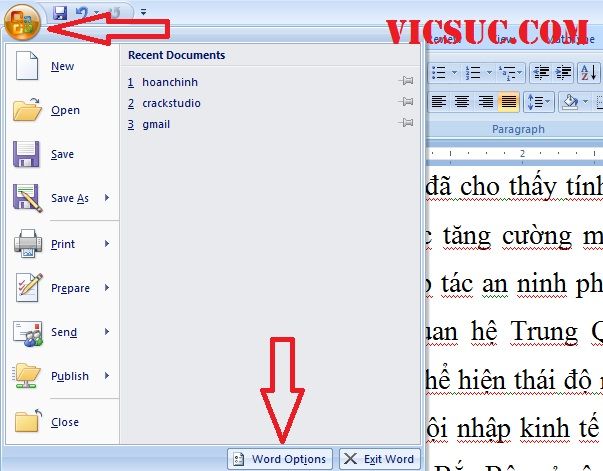The image size is (603, 471).
Task: Pin gmail to the recent list
Action: (406, 123)
